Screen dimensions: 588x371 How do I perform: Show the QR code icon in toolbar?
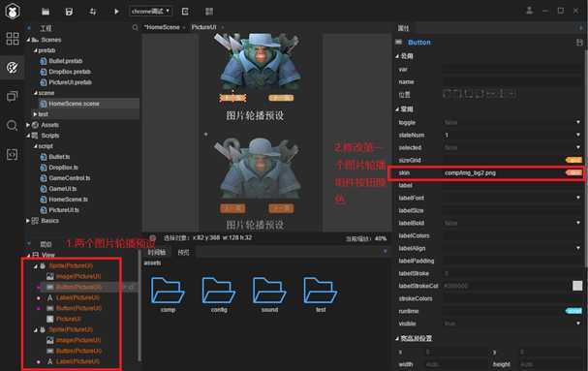[209, 12]
